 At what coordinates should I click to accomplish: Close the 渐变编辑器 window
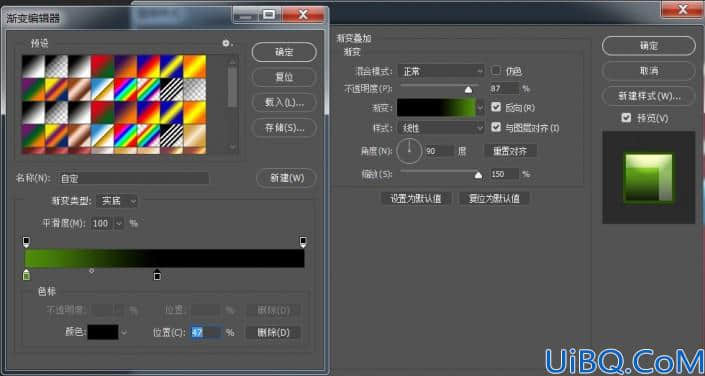(x=303, y=16)
